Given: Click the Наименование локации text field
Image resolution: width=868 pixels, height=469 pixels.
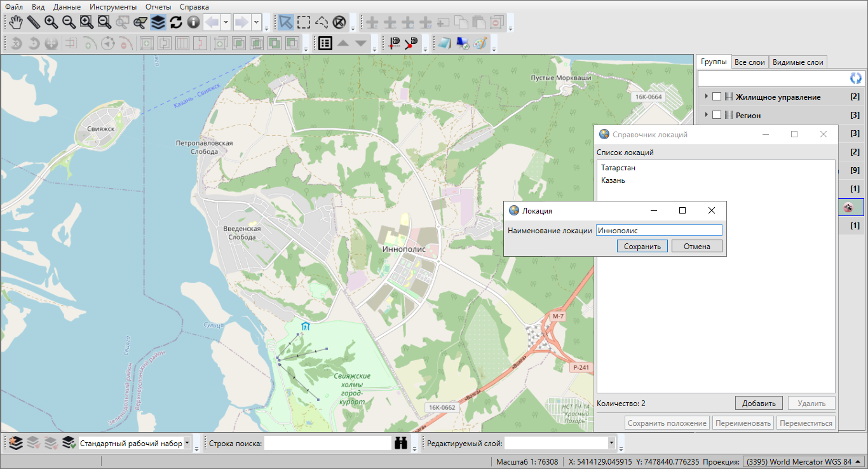Looking at the screenshot, I should coord(658,231).
